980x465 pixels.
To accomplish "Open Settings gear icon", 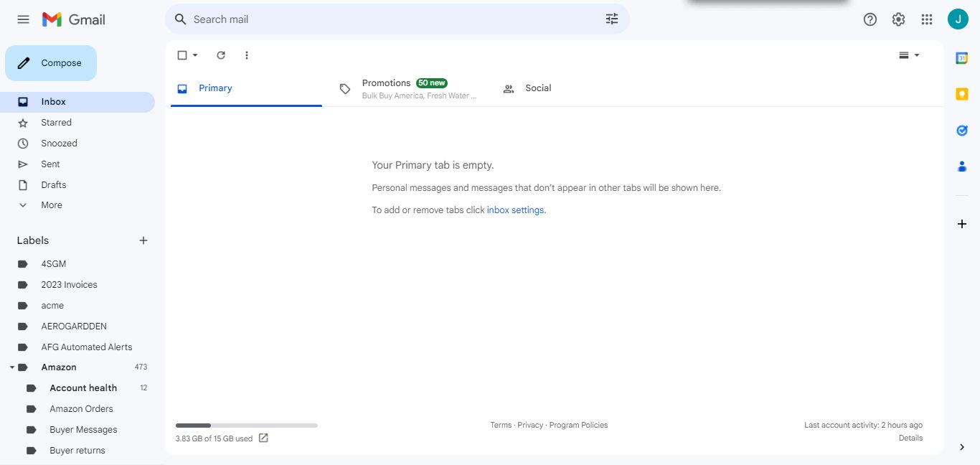I will pyautogui.click(x=898, y=19).
